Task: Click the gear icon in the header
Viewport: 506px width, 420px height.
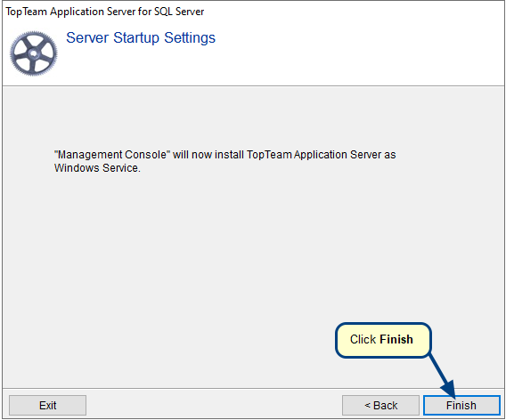Action: tap(33, 53)
